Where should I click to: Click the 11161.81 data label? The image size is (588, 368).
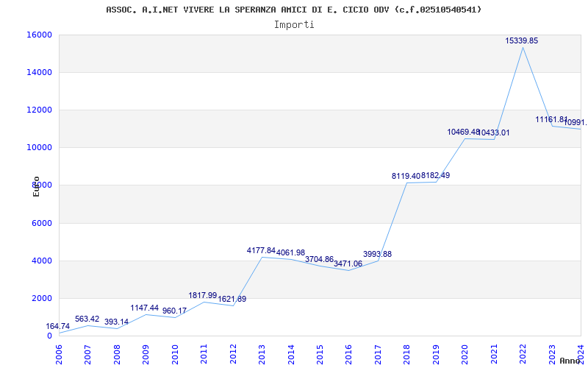(x=551, y=119)
